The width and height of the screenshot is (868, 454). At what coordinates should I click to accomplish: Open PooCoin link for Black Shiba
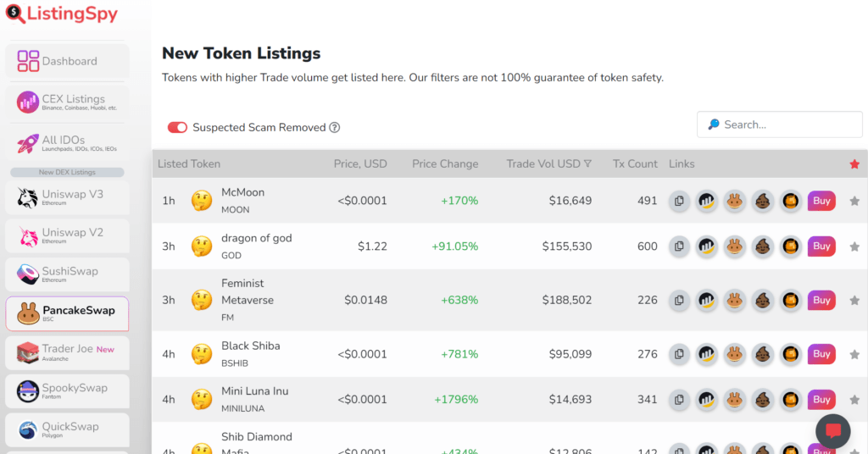pos(762,354)
